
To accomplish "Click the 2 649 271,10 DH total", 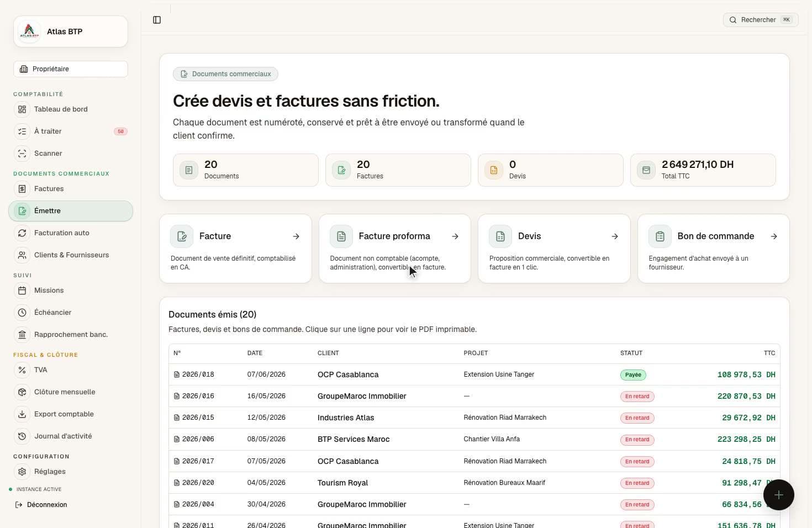I will (x=698, y=165).
